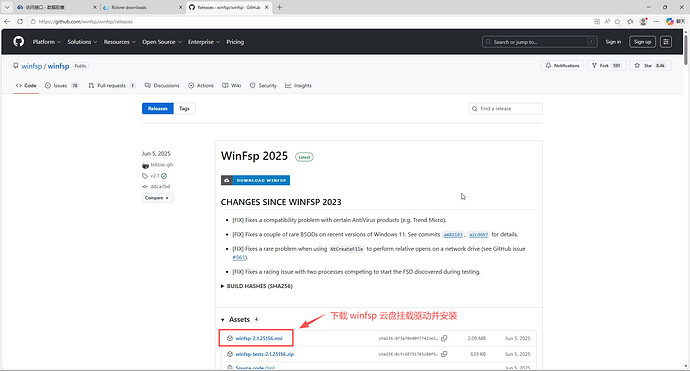Switch to the Tags view
The height and width of the screenshot is (371, 690).
tap(184, 108)
